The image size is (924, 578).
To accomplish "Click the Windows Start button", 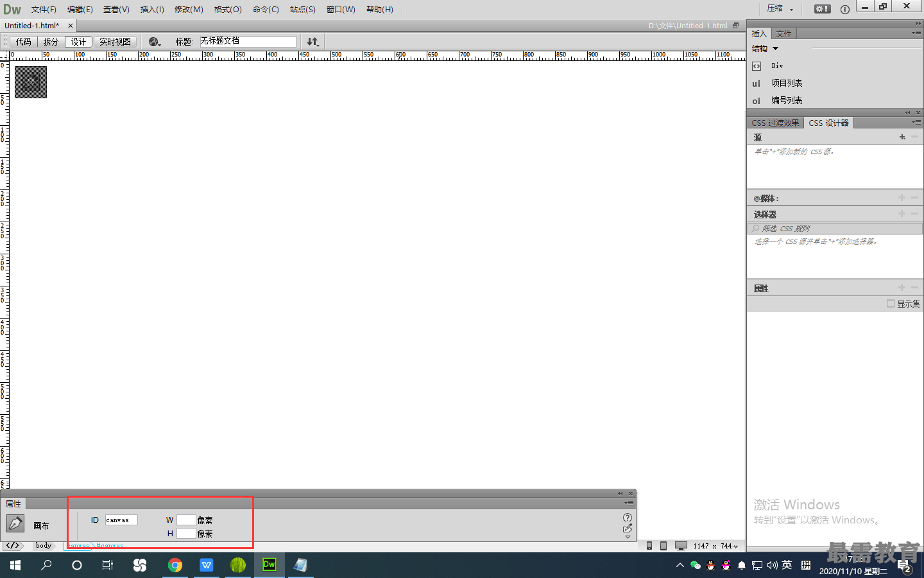I will (x=15, y=565).
